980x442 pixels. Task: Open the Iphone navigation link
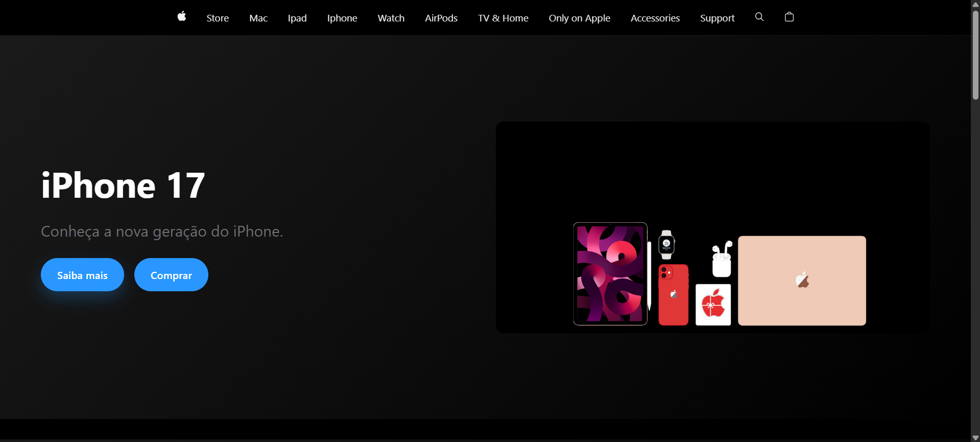point(342,18)
